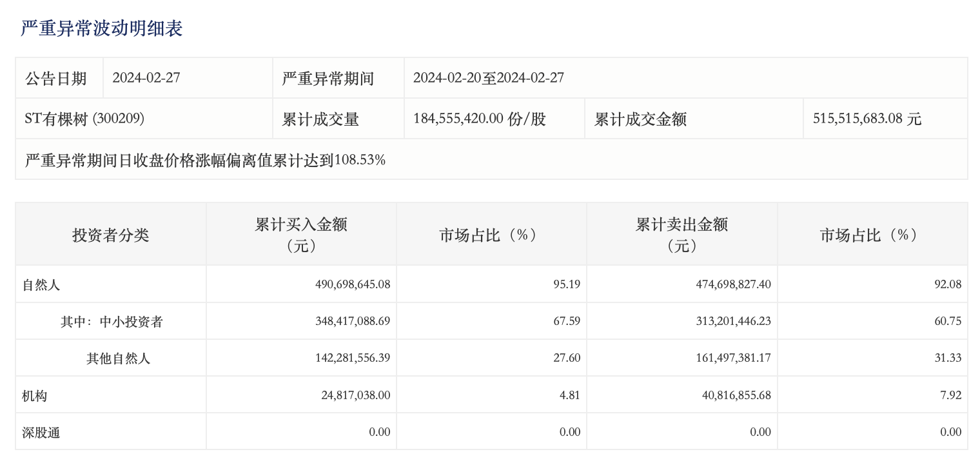The image size is (980, 463).
Task: Select the announcement date 2024-02-27 cell
Action: click(146, 78)
